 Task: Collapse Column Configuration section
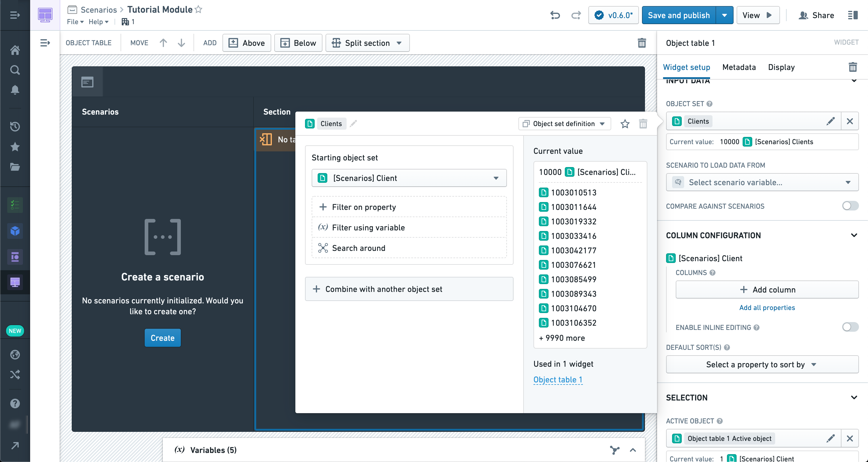(x=854, y=235)
